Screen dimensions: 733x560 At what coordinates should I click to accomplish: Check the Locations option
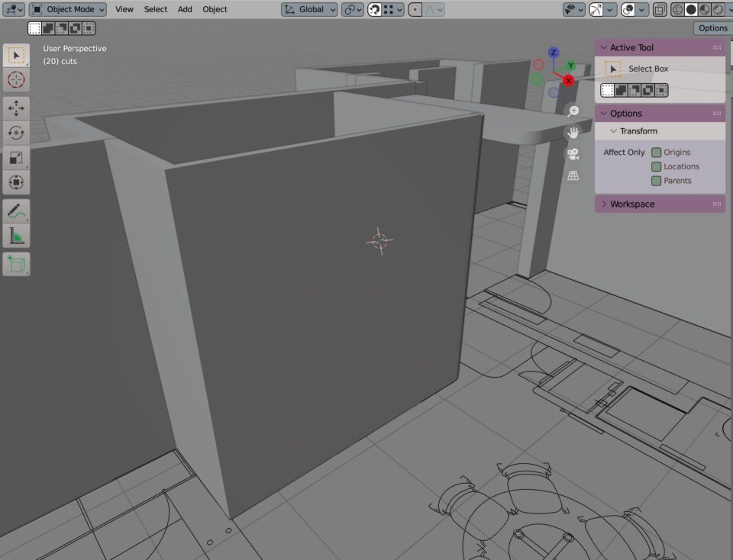pos(656,166)
